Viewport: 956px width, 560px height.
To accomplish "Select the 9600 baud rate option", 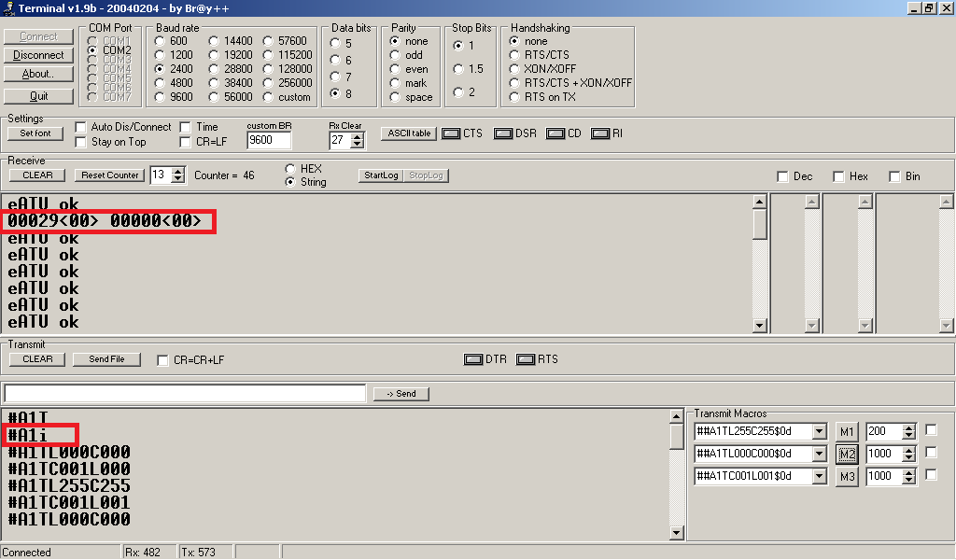I will pyautogui.click(x=161, y=97).
